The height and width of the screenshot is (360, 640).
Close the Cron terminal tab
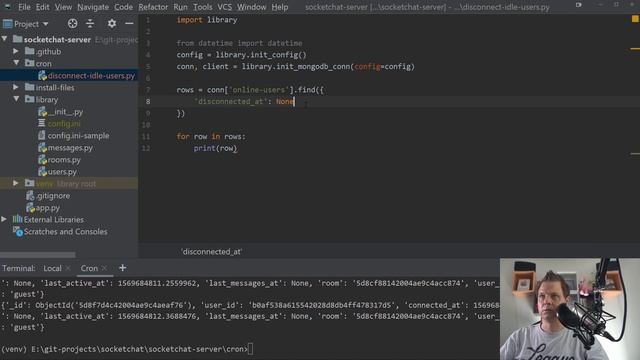[104, 268]
